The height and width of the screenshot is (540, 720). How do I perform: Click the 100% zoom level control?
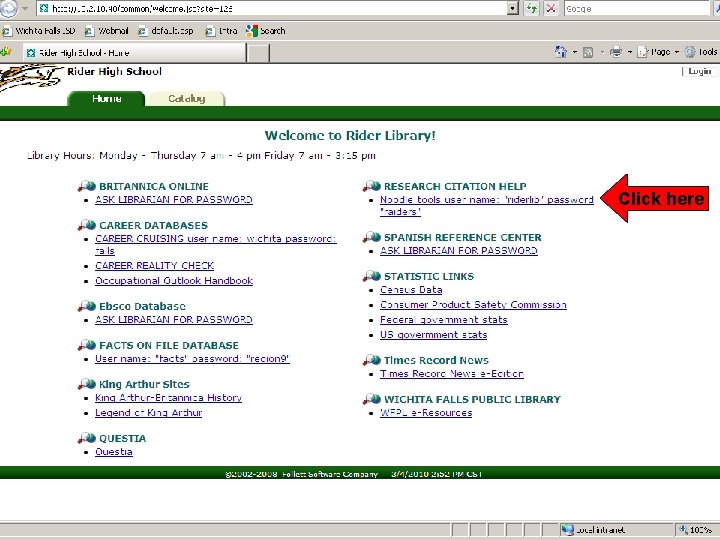[x=697, y=530]
